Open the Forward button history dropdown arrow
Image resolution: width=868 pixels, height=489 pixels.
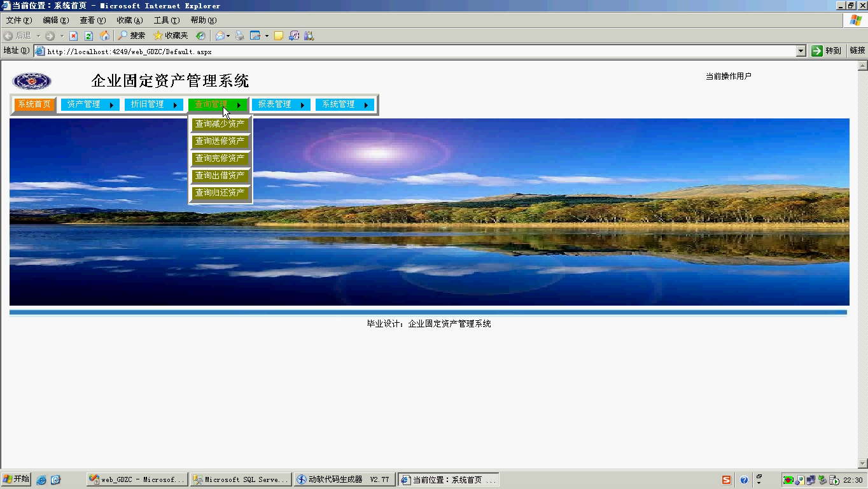[61, 36]
